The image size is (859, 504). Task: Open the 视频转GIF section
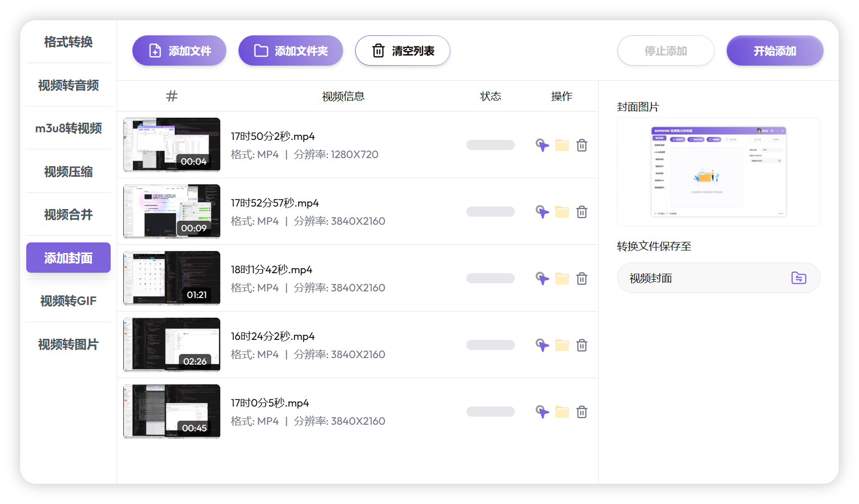tap(68, 301)
